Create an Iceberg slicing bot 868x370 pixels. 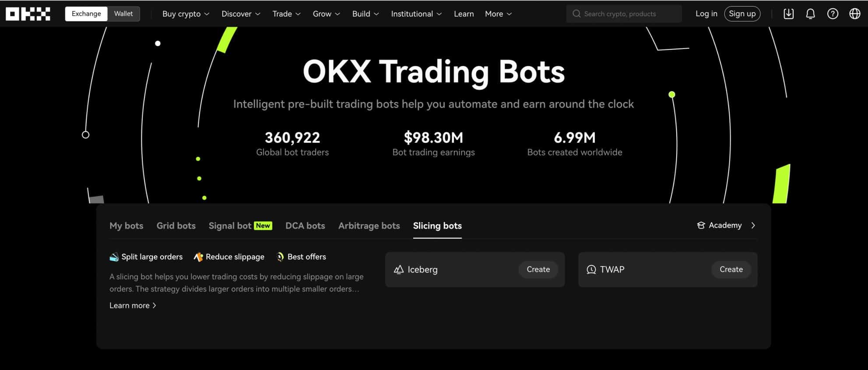[538, 270]
